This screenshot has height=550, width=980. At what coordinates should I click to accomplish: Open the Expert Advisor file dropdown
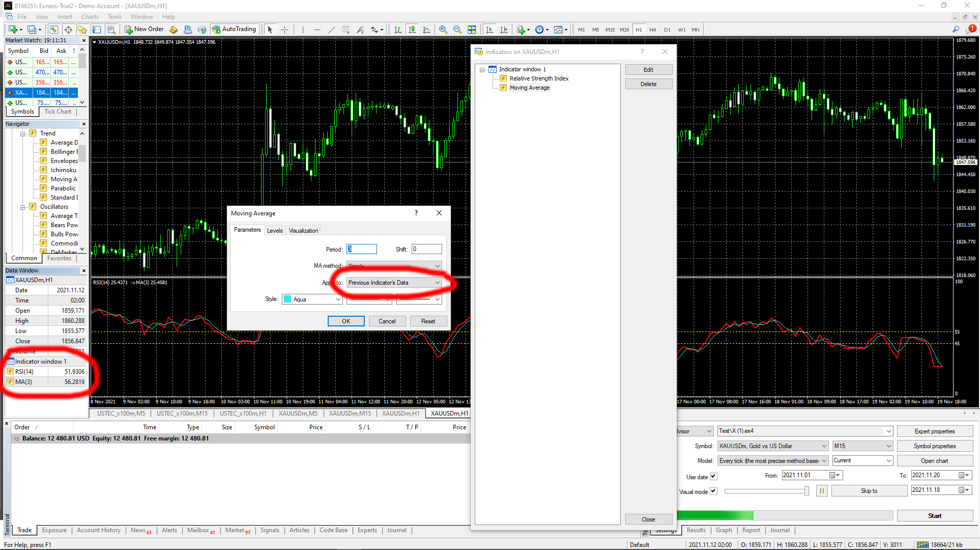pos(805,431)
